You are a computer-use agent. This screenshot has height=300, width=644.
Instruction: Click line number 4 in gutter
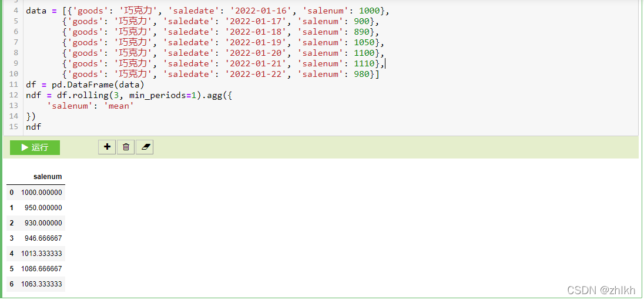click(15, 11)
